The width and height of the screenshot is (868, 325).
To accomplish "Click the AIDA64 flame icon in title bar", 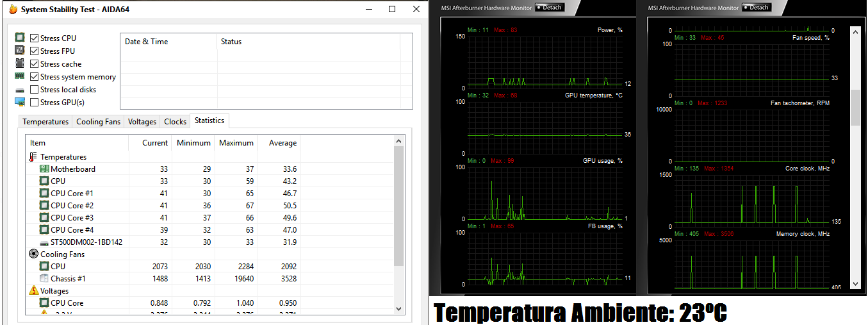I will [x=13, y=10].
